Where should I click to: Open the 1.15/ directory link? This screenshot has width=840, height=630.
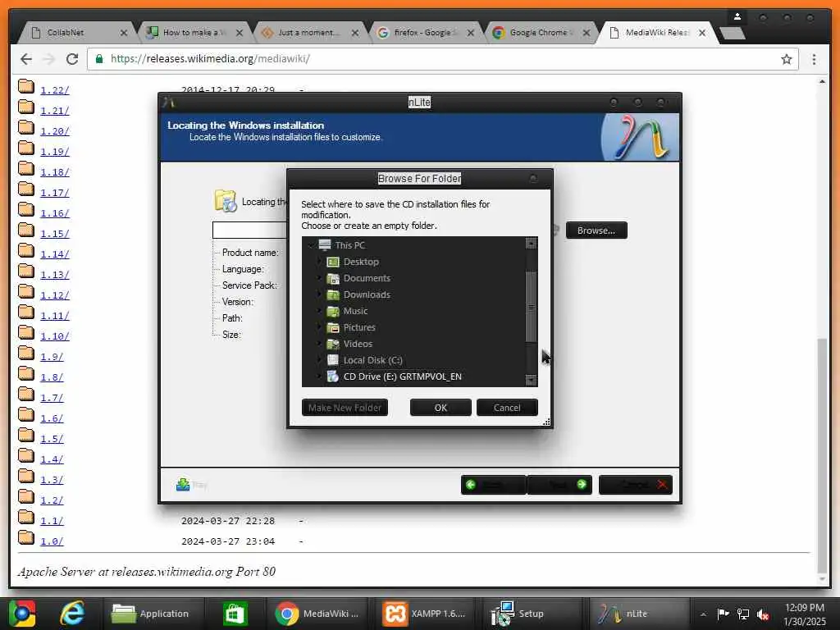tap(55, 234)
